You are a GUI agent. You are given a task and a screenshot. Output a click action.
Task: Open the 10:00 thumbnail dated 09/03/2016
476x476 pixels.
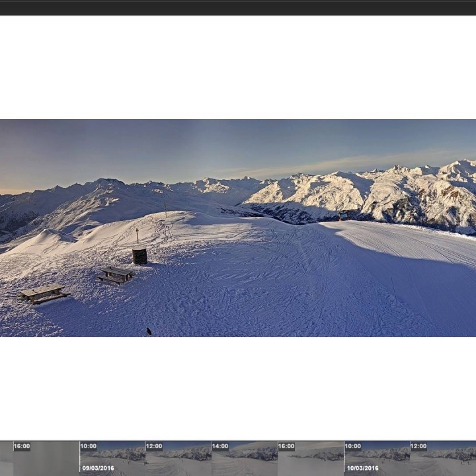tap(112, 458)
